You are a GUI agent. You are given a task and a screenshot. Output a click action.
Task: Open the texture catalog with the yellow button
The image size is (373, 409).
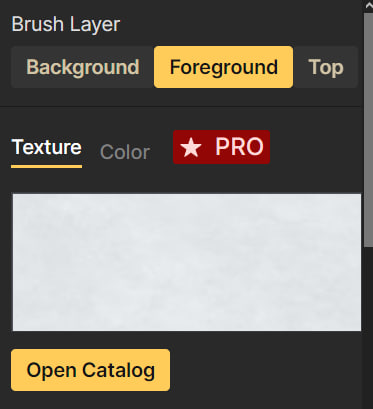(90, 370)
